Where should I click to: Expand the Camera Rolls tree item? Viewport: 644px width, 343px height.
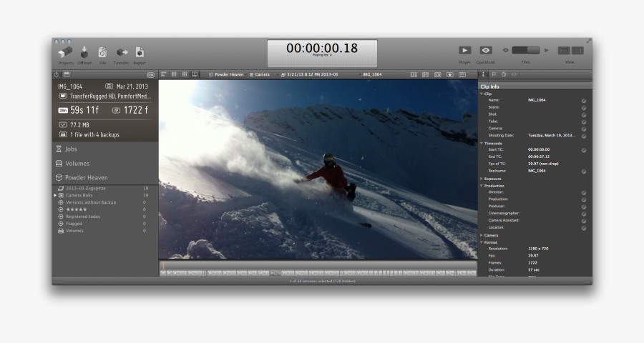point(56,195)
